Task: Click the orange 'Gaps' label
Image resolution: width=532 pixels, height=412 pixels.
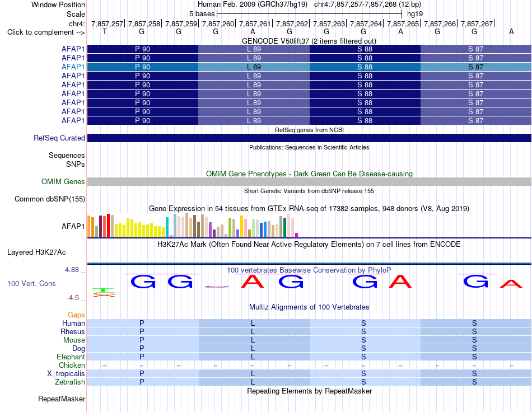Action: (x=76, y=315)
